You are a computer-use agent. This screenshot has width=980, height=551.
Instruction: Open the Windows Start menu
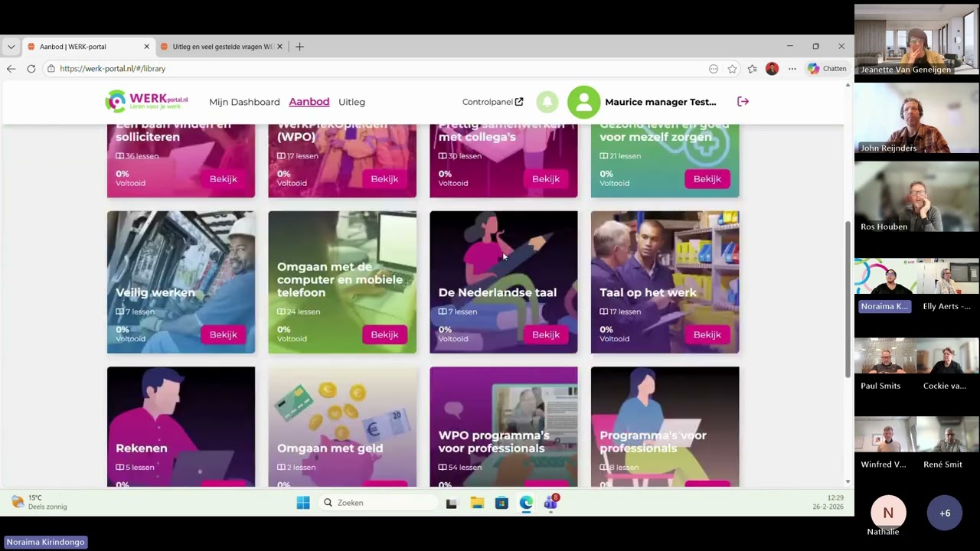click(x=303, y=503)
